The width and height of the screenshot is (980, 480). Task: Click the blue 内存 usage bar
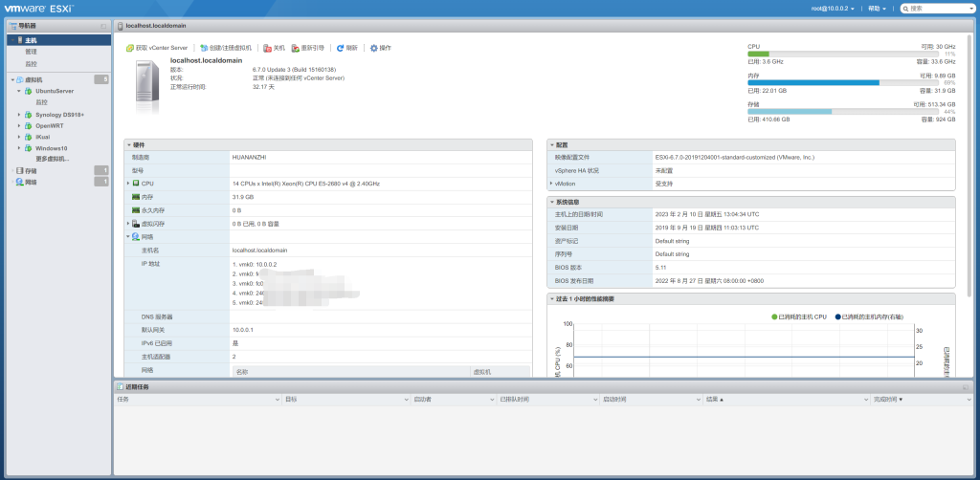tap(813, 82)
